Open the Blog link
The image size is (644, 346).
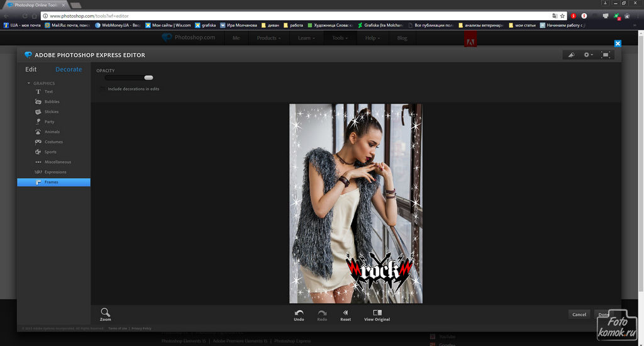point(402,38)
